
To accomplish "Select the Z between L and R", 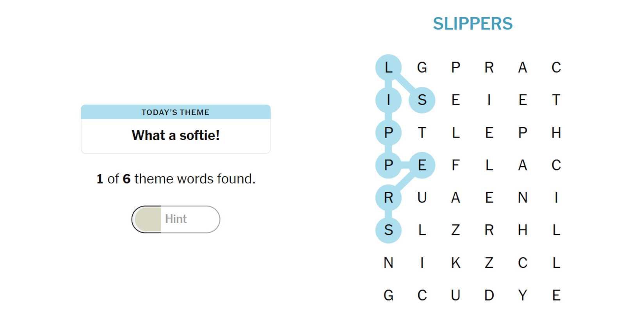I will [x=455, y=230].
